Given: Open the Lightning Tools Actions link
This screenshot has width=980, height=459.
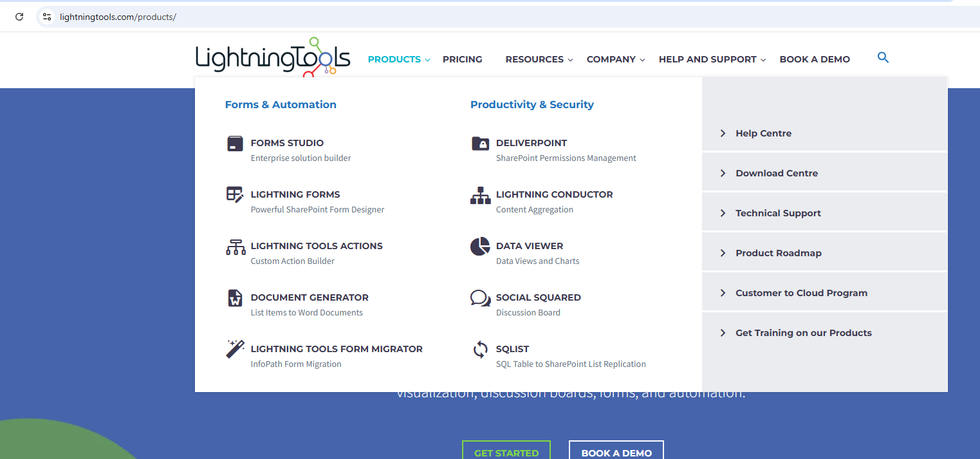Looking at the screenshot, I should pos(317,246).
